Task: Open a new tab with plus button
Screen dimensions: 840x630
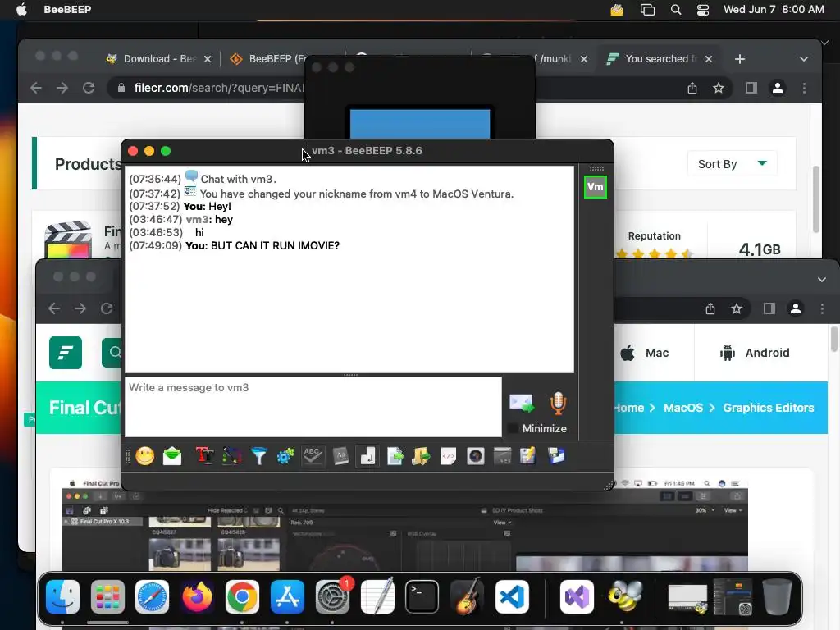Action: [740, 59]
